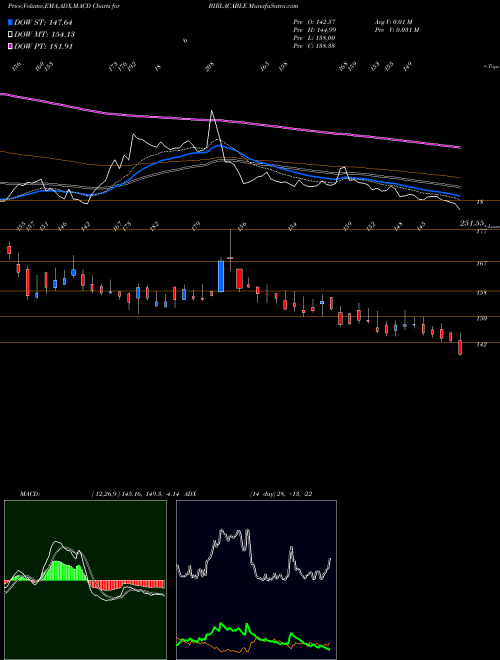Click the large blue bullish candlestick
Viewport: 500px width, 660px height.
[221, 276]
